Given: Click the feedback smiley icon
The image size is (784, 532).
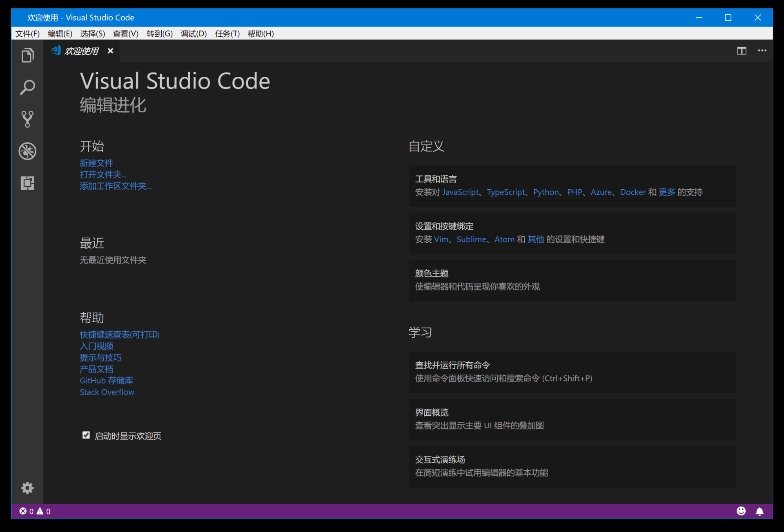Looking at the screenshot, I should pyautogui.click(x=741, y=511).
